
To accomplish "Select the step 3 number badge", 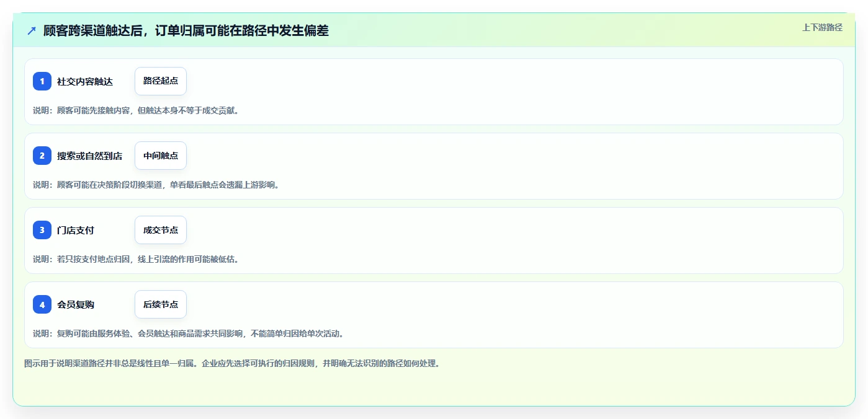I will coord(42,230).
